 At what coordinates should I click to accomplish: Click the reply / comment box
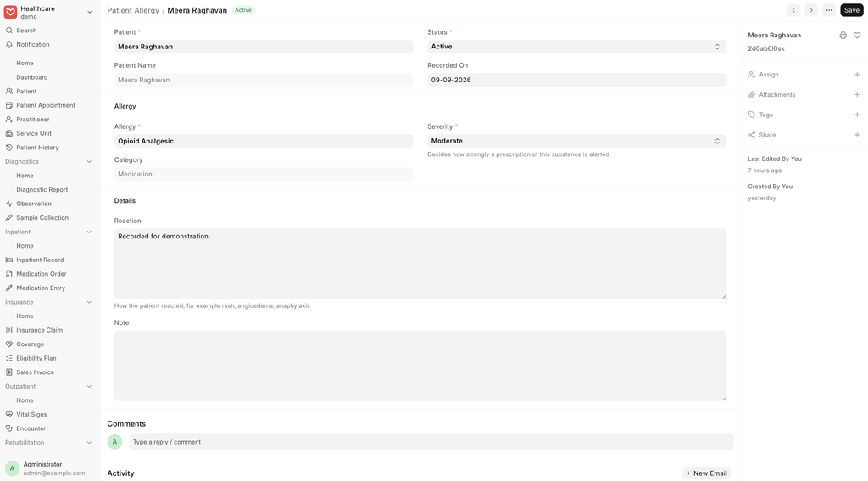pos(431,442)
